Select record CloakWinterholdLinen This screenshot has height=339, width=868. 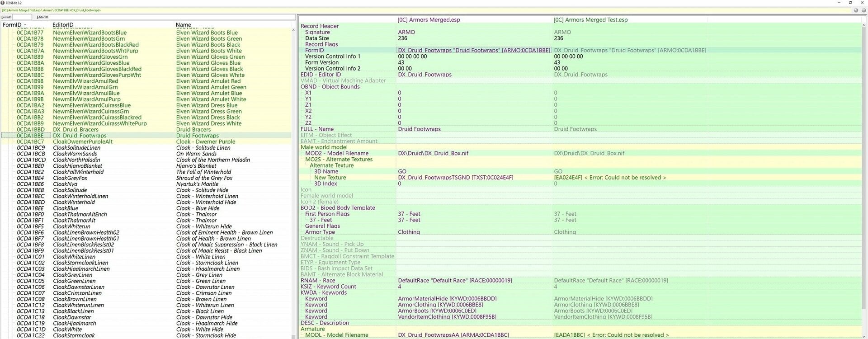(80, 196)
